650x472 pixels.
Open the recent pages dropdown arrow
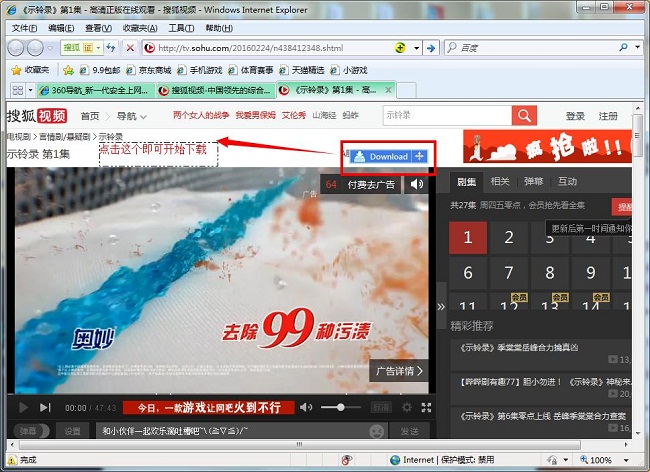[50, 48]
